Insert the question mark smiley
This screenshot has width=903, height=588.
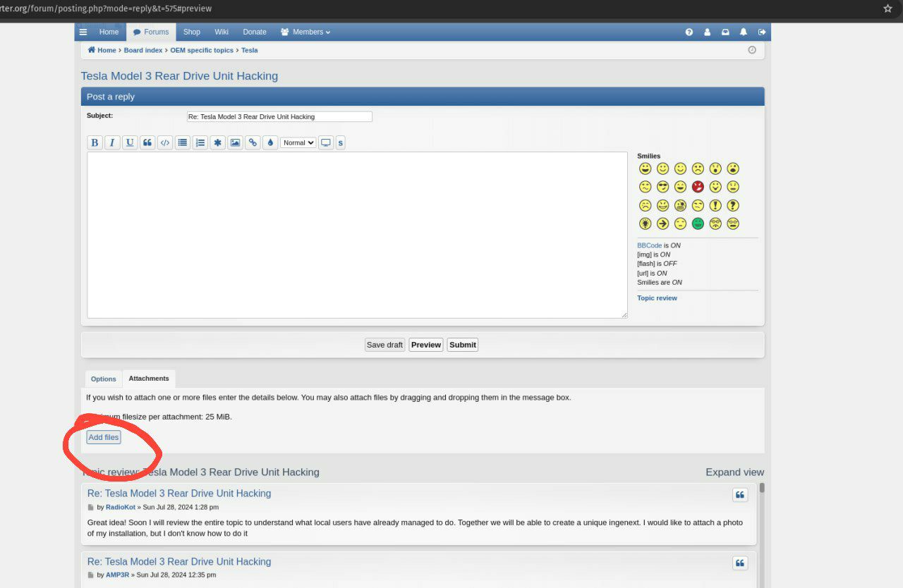point(734,205)
